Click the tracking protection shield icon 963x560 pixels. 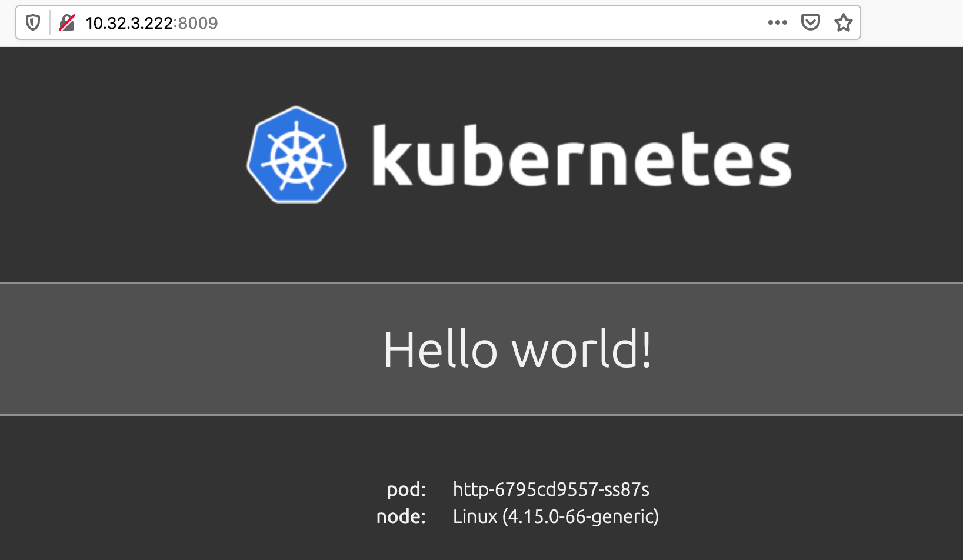pyautogui.click(x=33, y=23)
